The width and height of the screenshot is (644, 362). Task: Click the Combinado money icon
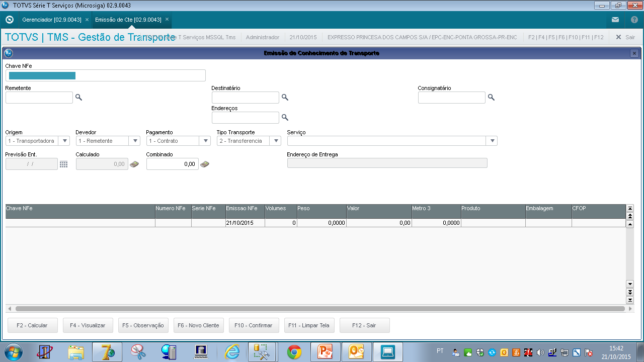coord(205,164)
